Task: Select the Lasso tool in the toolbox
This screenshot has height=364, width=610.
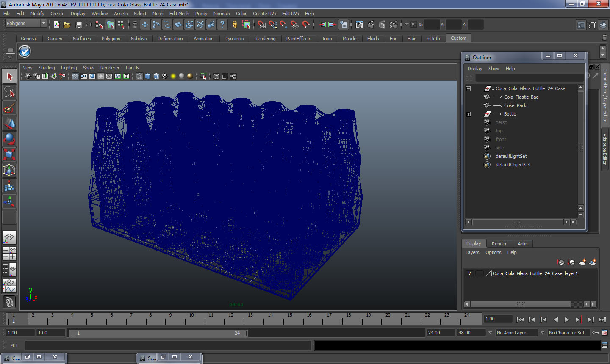Action: (9, 92)
